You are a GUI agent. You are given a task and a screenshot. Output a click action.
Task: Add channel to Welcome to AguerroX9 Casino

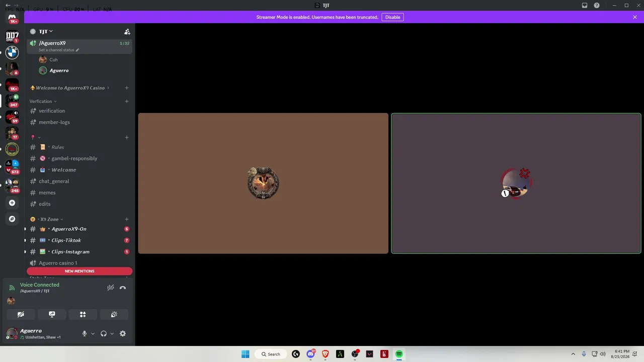point(127,88)
